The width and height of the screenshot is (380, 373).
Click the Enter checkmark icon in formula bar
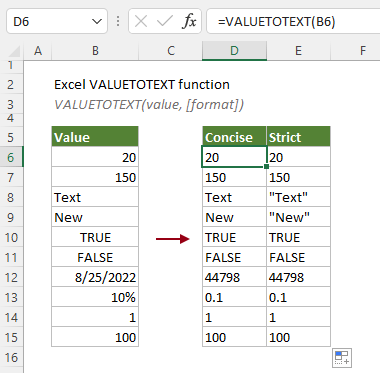pyautogui.click(x=165, y=22)
